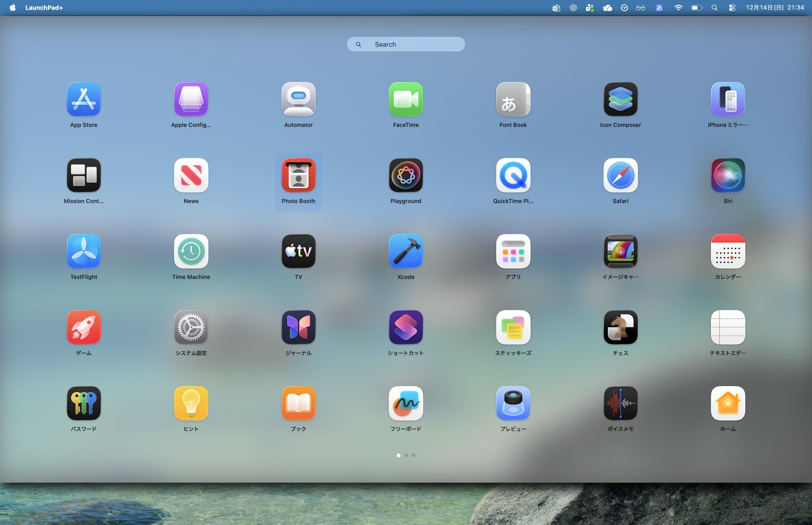
Task: Launch Icon Composer
Action: point(620,99)
